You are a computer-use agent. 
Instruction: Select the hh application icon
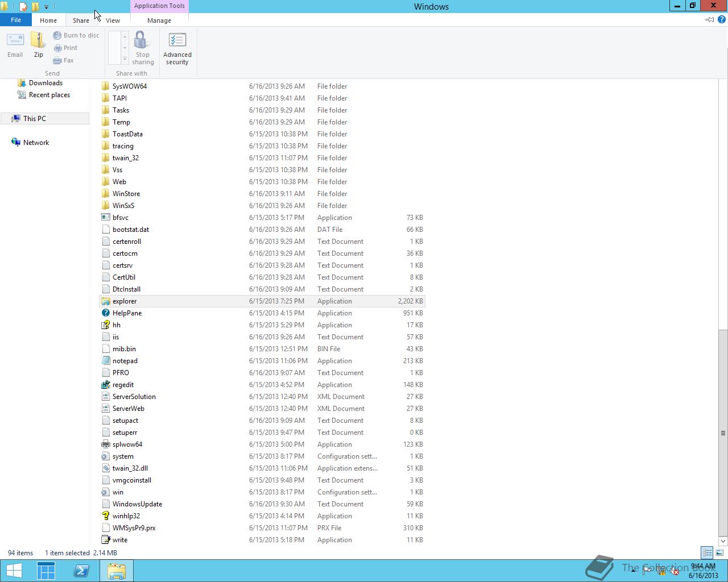(x=106, y=325)
